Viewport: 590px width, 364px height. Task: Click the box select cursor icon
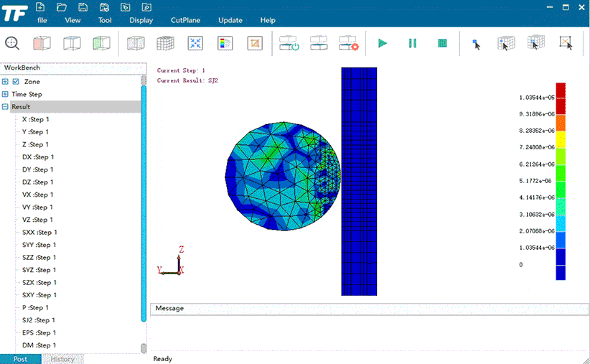(566, 43)
